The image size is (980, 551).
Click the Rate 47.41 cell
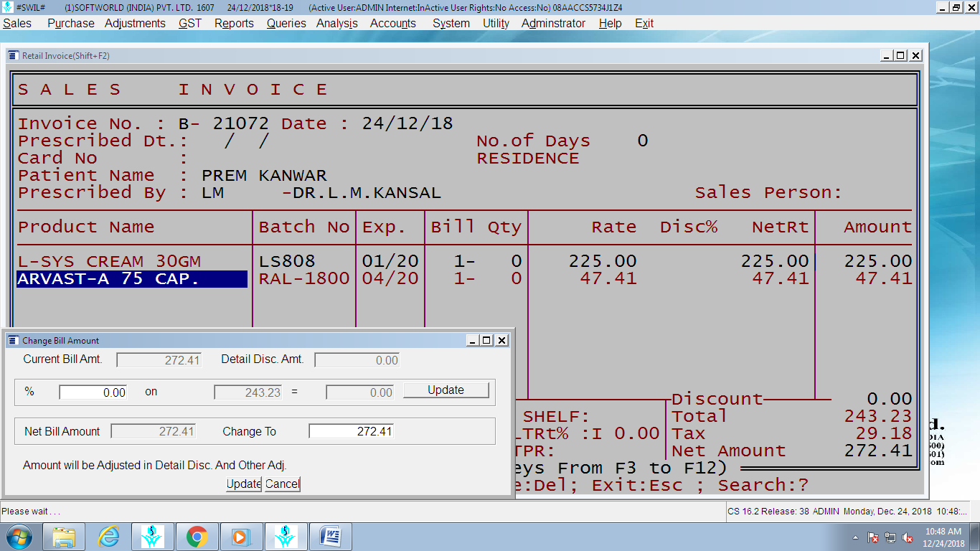pyautogui.click(x=608, y=278)
